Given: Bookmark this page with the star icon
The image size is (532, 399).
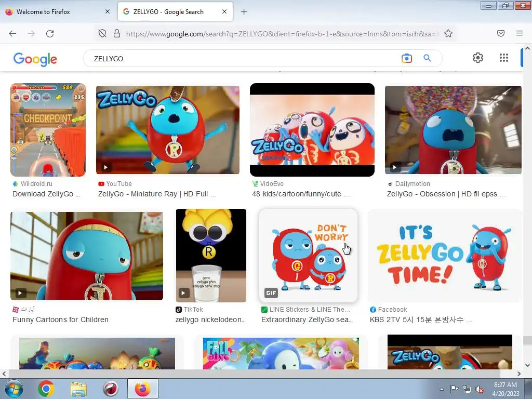Looking at the screenshot, I should [x=448, y=33].
